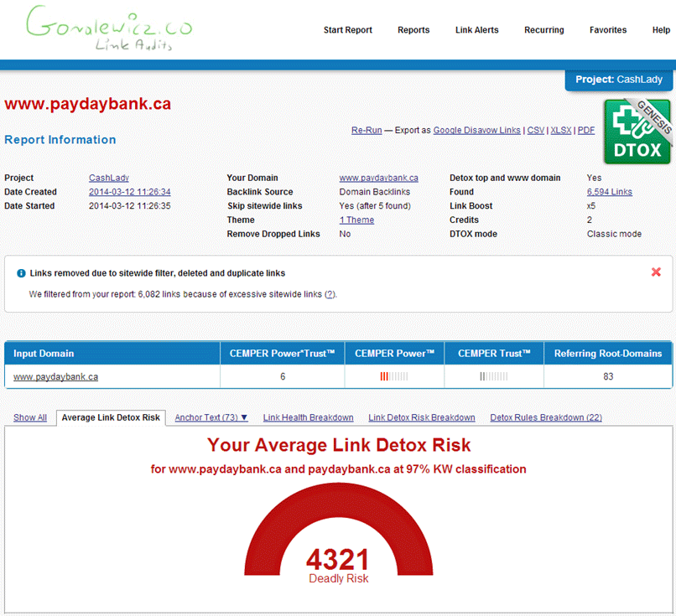Open the Link Detox Risk Breakdown tab
This screenshot has width=676, height=616.
click(422, 417)
